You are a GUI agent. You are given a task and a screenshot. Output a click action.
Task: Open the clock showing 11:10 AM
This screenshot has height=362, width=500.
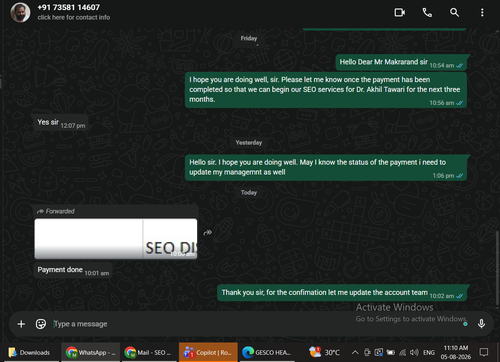click(x=456, y=352)
